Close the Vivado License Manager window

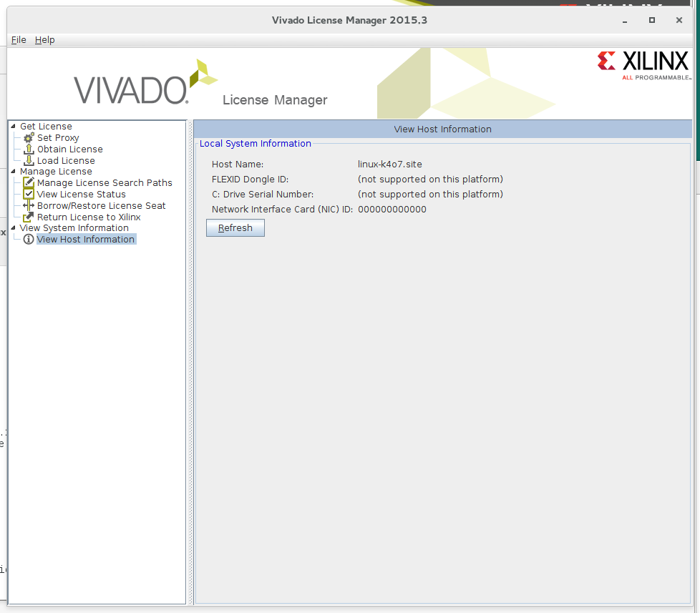tap(679, 20)
